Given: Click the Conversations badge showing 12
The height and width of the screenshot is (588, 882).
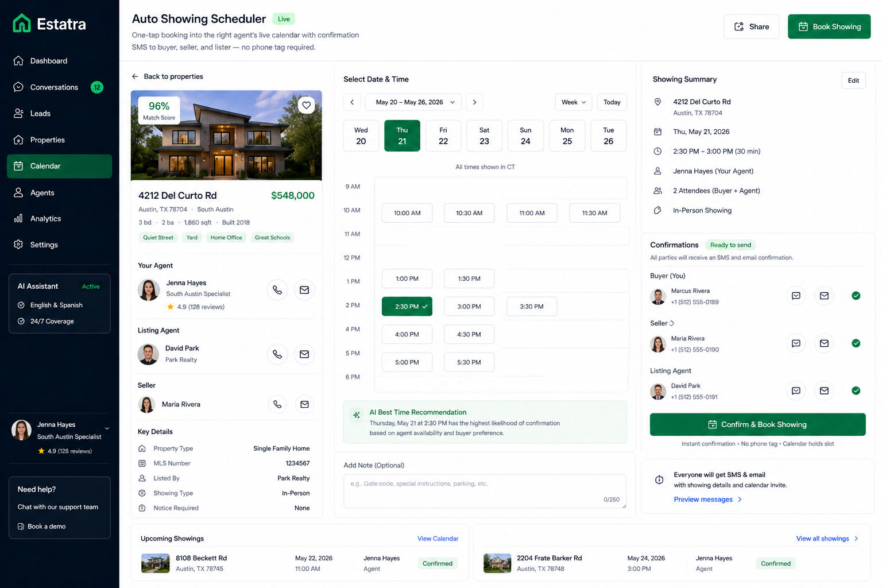Looking at the screenshot, I should tap(97, 87).
